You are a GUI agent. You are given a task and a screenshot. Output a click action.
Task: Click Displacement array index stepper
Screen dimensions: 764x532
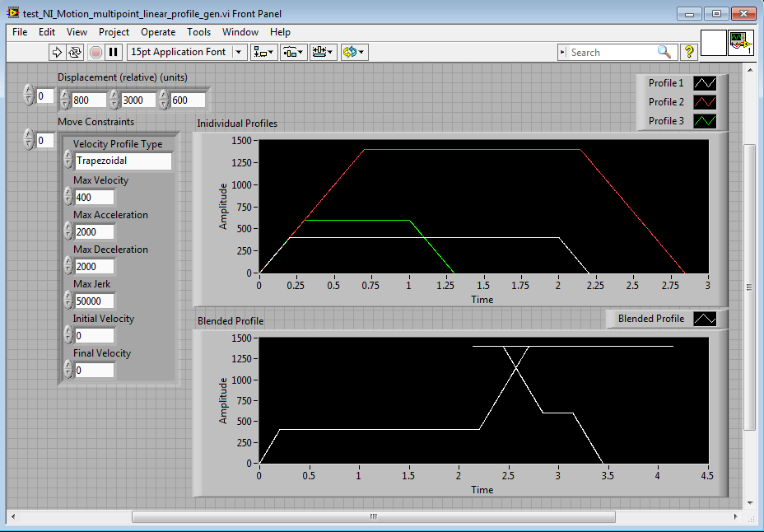pyautogui.click(x=29, y=96)
